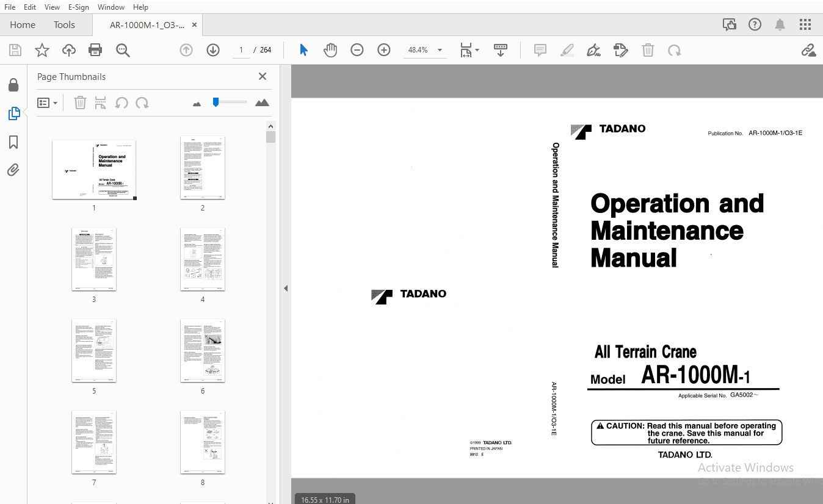Open the apps grid icon

pyautogui.click(x=805, y=24)
